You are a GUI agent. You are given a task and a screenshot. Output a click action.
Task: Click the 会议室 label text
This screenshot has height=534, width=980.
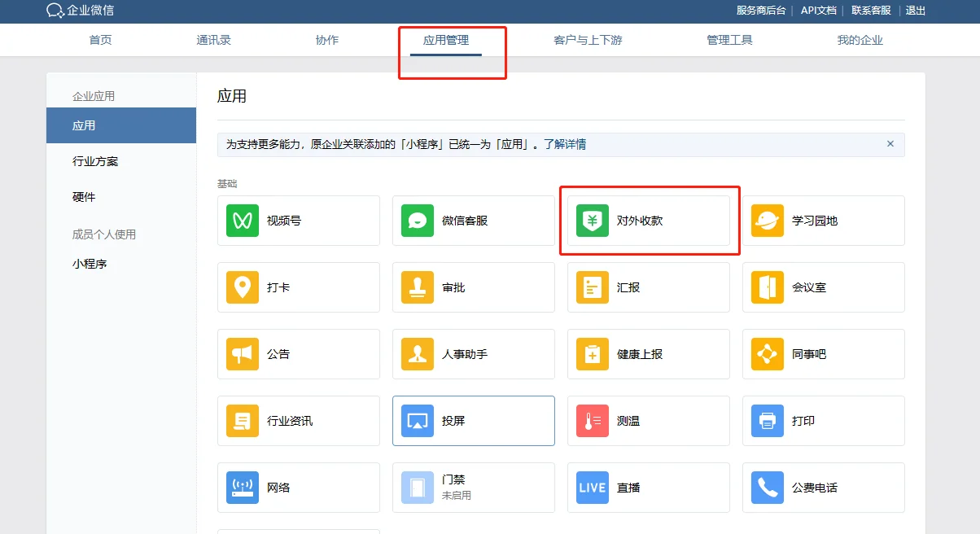click(809, 287)
